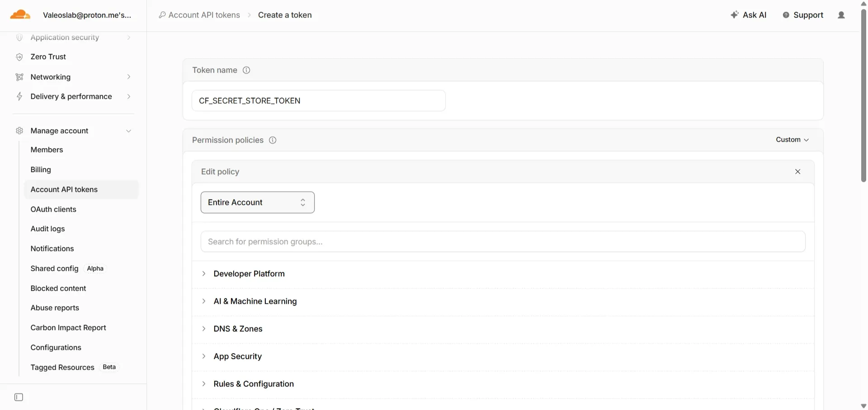Expand Delivery & performance chevron

click(x=129, y=96)
